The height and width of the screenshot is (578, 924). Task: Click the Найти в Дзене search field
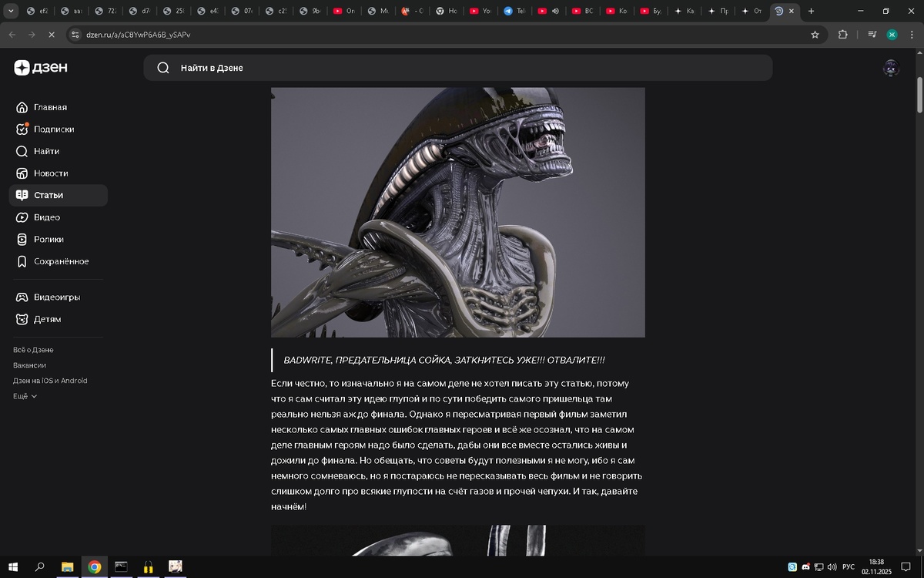457,68
